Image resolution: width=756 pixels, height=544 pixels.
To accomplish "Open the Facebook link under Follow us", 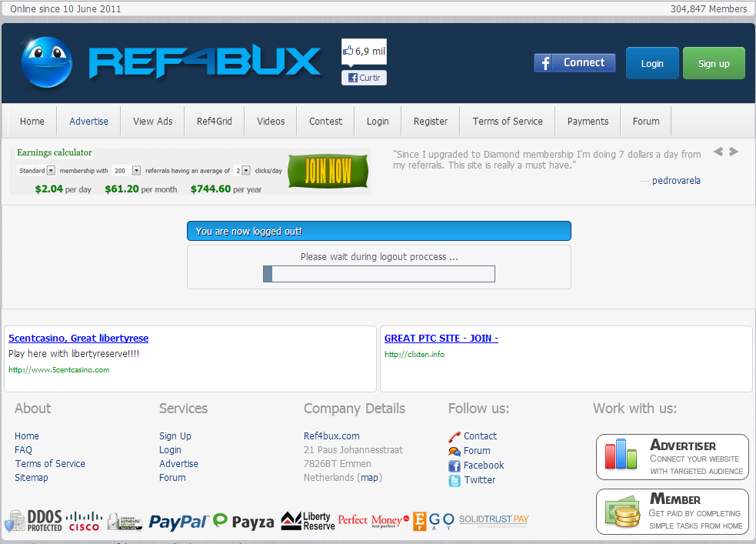I will (x=484, y=466).
